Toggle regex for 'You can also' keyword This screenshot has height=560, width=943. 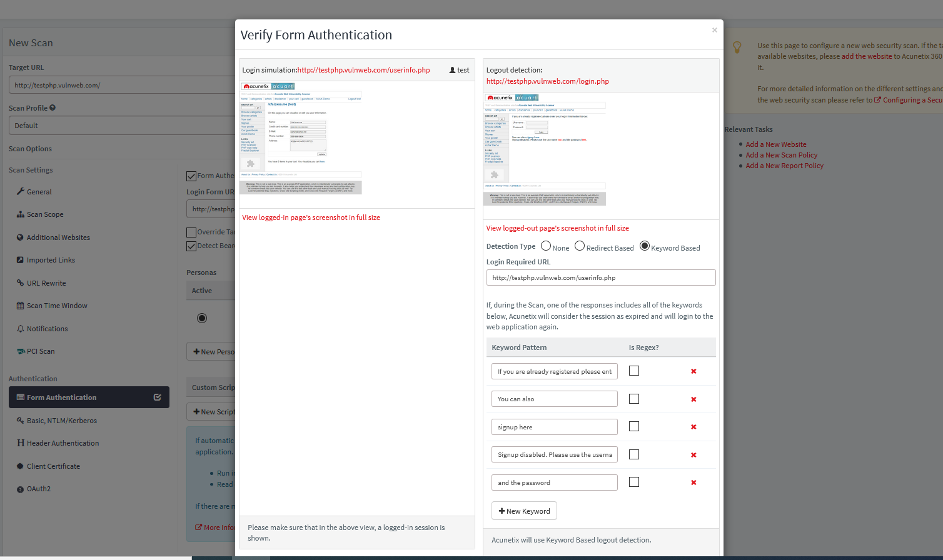tap(634, 399)
